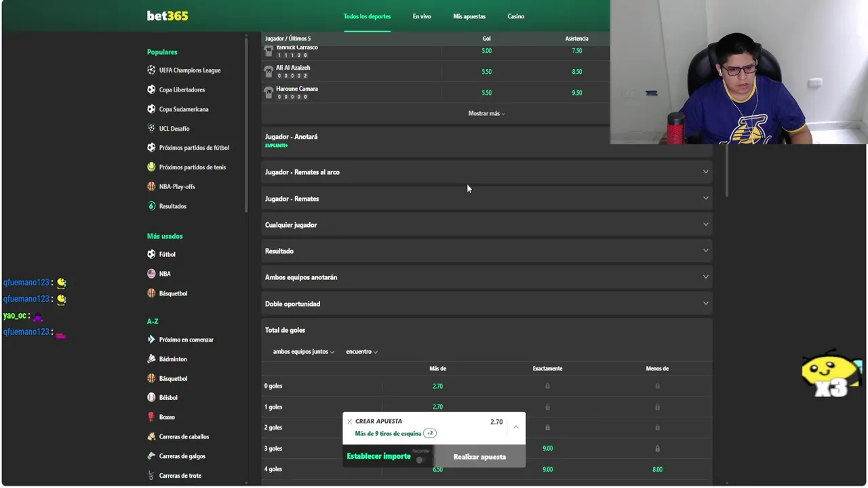Select Ali Al Azaizeh's player shirt icon
Viewport: 868px width, 488px height.
coord(269,71)
